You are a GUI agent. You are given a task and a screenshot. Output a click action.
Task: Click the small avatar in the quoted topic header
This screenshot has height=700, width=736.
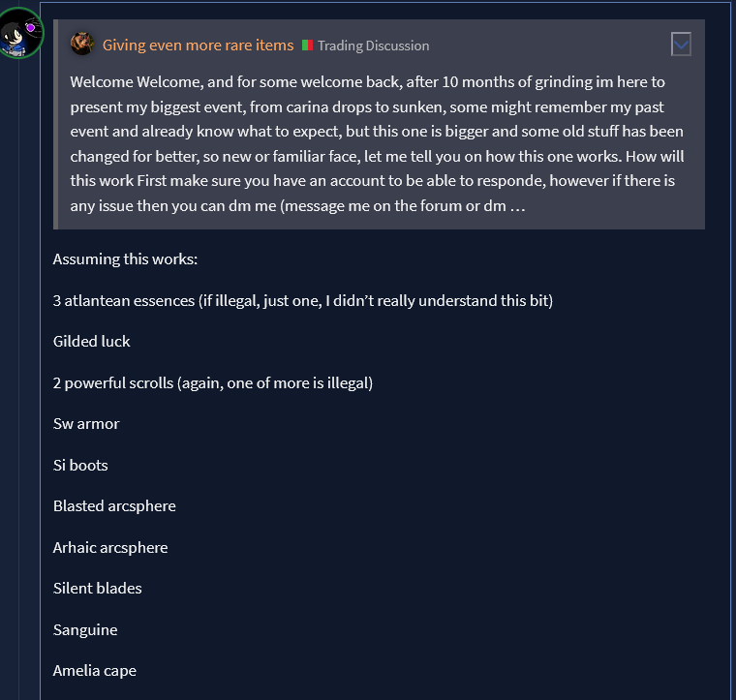(82, 44)
